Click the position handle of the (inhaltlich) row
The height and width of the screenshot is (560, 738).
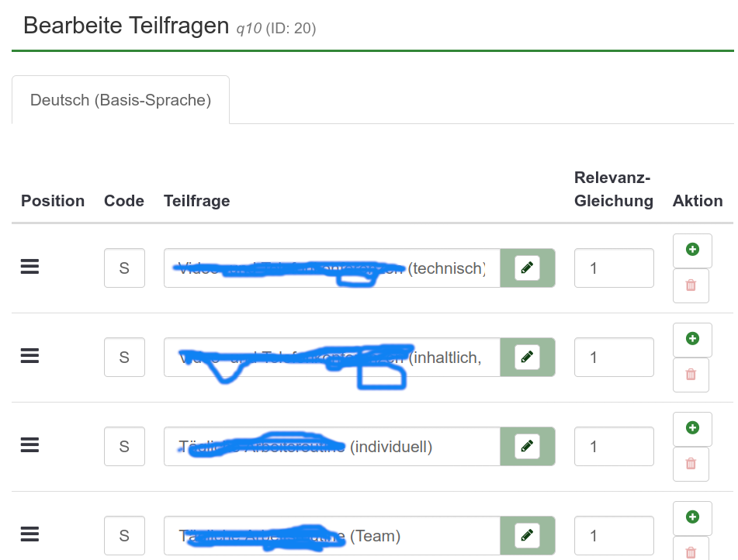[29, 356]
